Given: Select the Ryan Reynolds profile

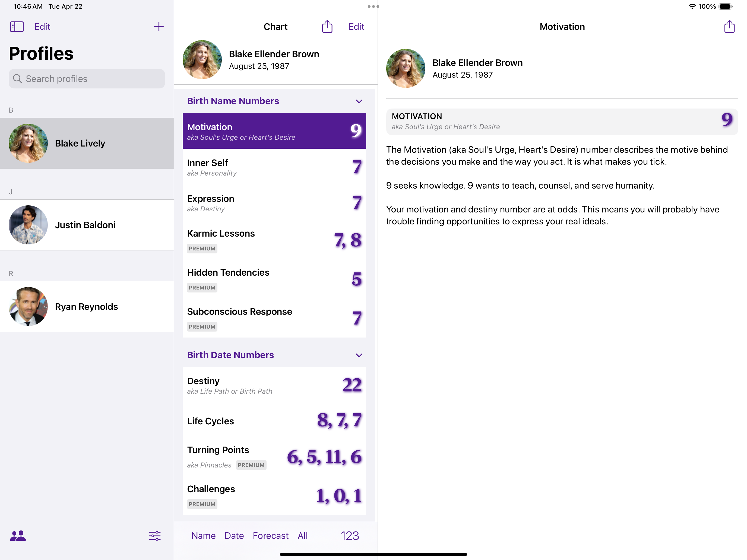Looking at the screenshot, I should pyautogui.click(x=87, y=307).
